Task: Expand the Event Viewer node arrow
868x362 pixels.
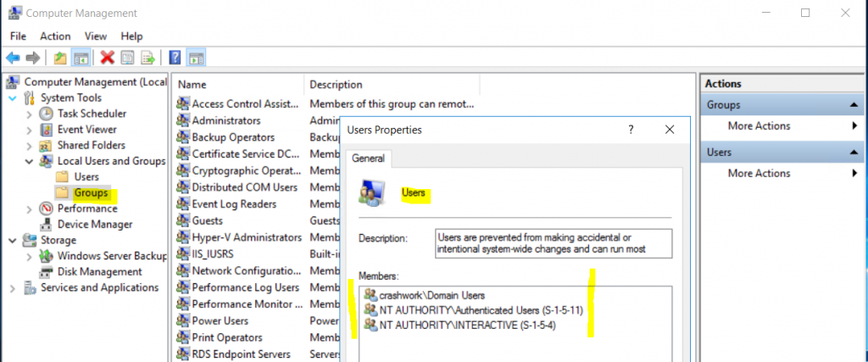Action: 30,130
